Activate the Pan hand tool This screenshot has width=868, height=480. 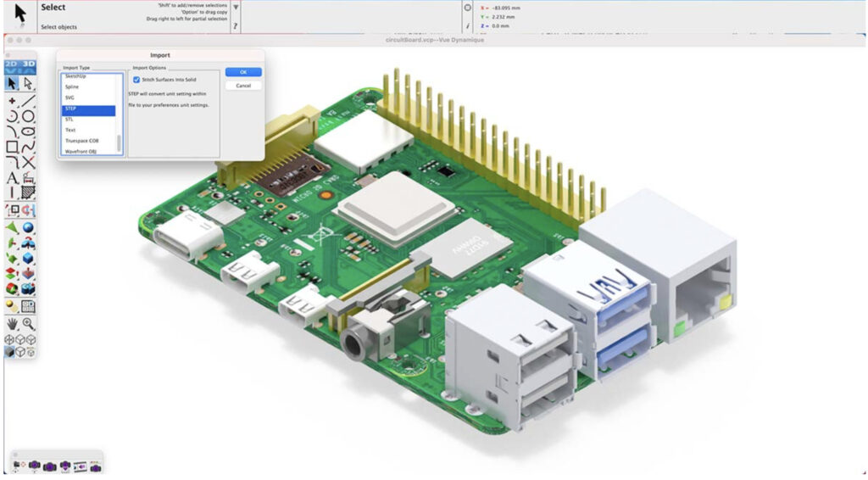pos(12,323)
